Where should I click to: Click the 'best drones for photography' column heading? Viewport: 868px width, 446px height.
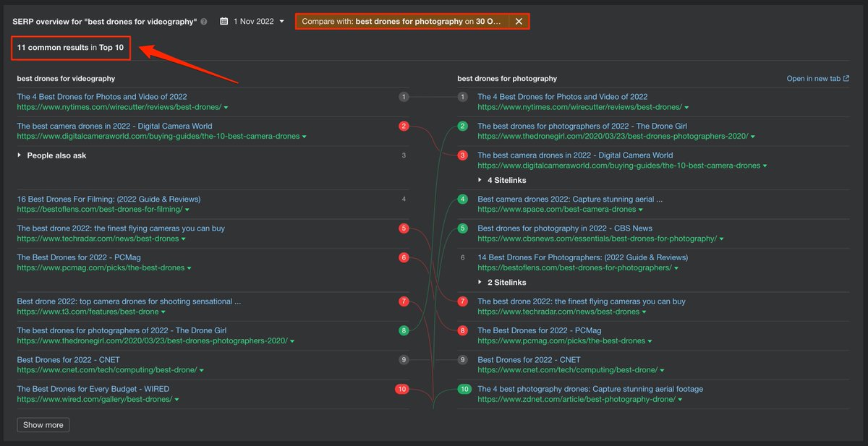tap(507, 79)
